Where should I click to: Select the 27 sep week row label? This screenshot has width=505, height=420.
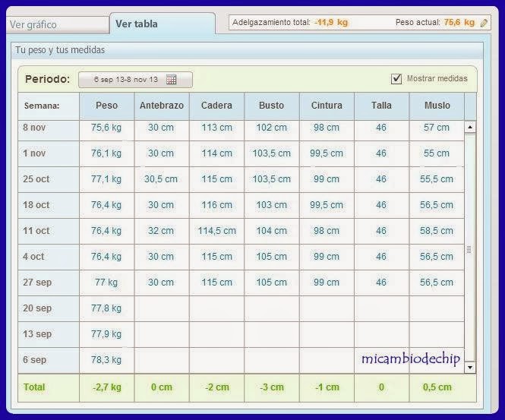coord(37,282)
